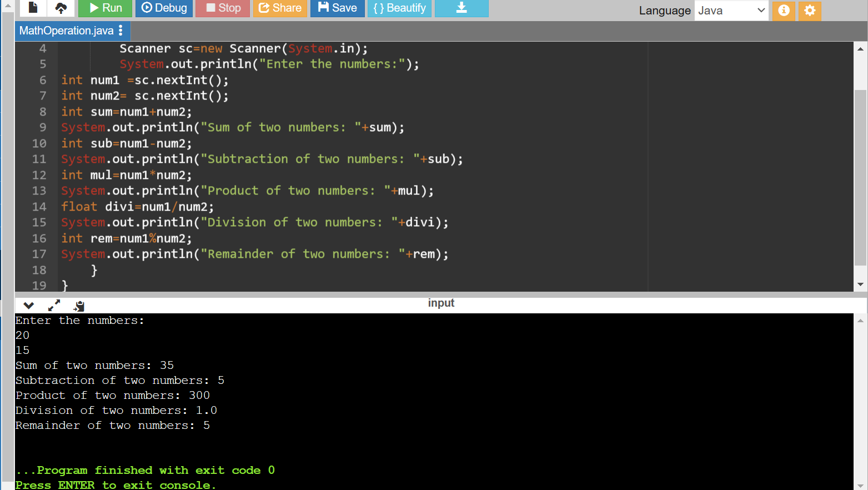Viewport: 868px width, 490px height.
Task: Save MathOperation.java
Action: [337, 8]
